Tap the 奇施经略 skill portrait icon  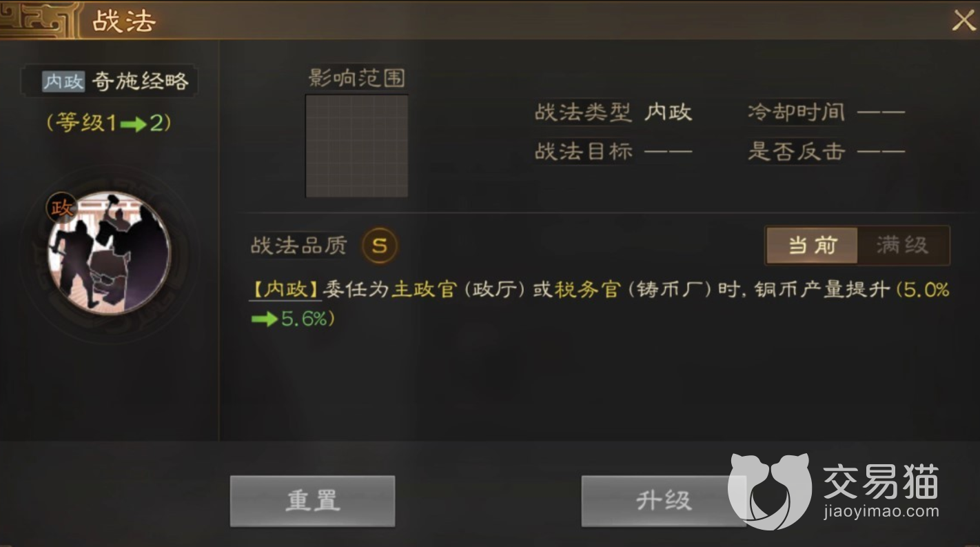click(x=109, y=253)
